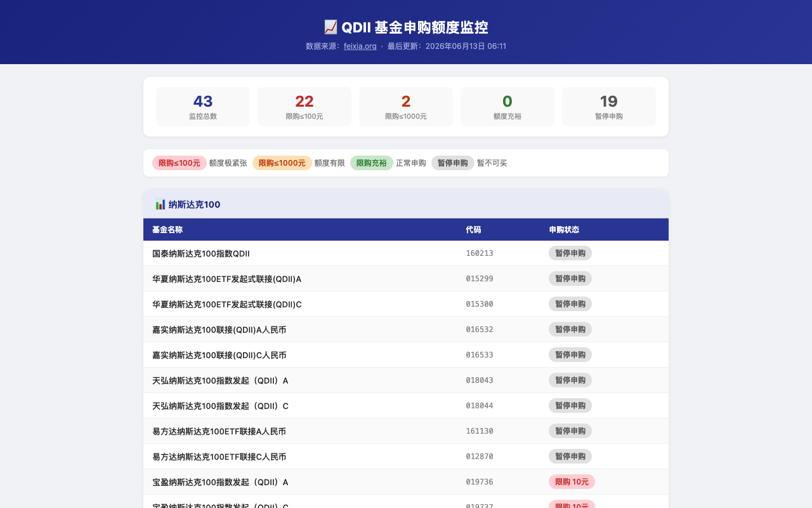
Task: Click the orange 限购≤1000元 legend badge
Action: (x=282, y=163)
